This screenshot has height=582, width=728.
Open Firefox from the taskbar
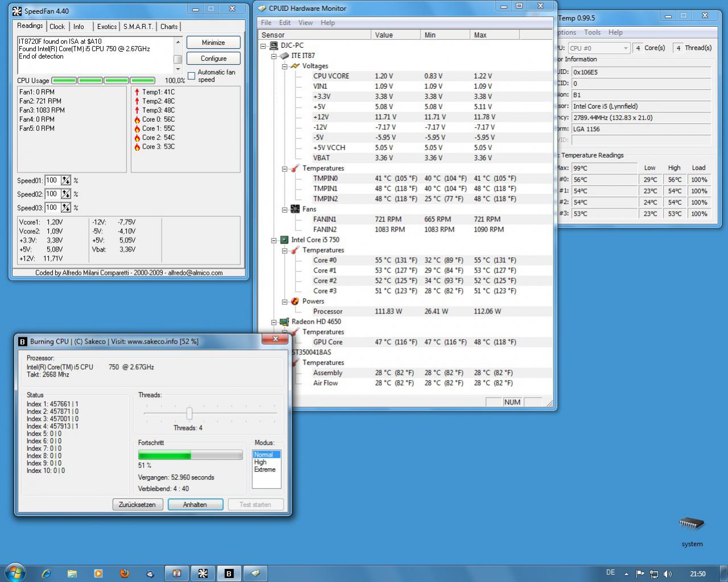click(x=124, y=573)
